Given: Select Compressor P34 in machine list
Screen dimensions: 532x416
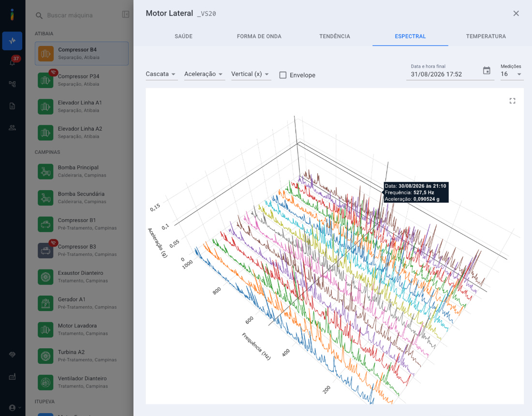Looking at the screenshot, I should [81, 80].
